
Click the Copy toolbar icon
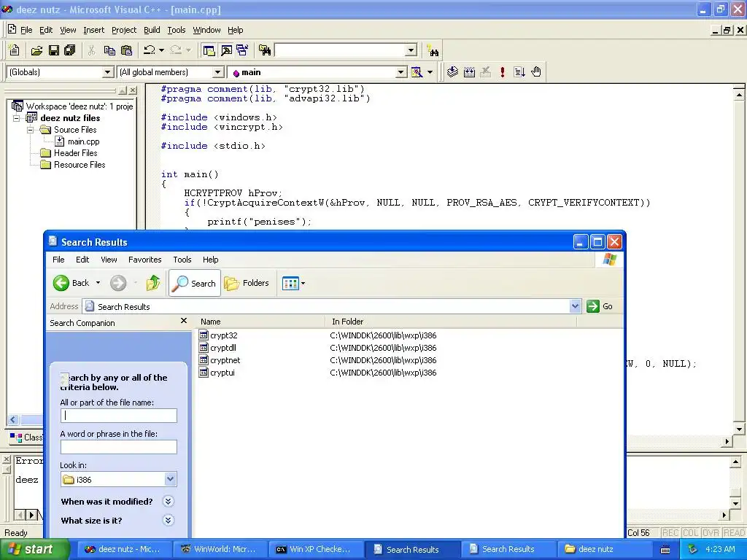click(109, 50)
